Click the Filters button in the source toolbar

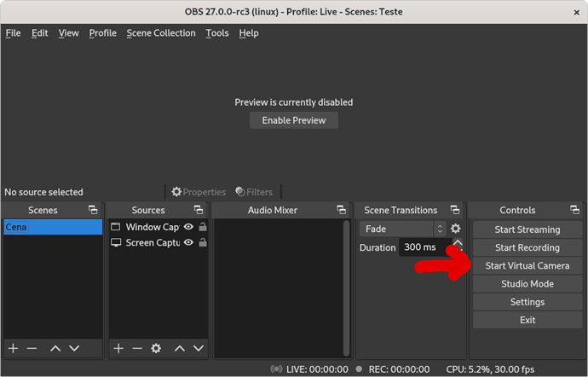click(254, 192)
